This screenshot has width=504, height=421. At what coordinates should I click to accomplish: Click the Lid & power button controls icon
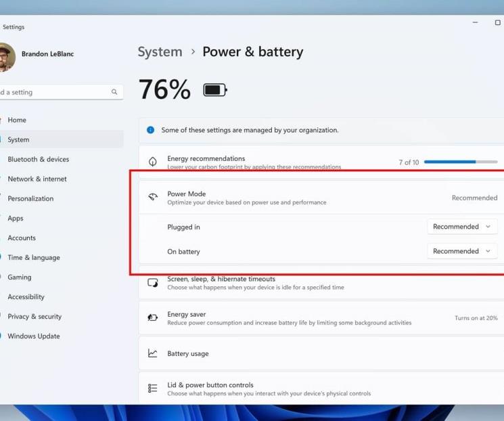click(x=153, y=389)
